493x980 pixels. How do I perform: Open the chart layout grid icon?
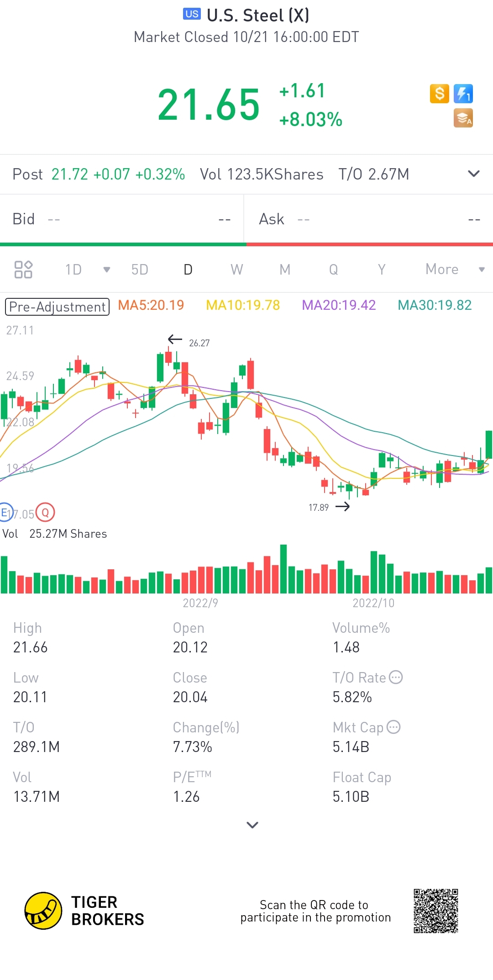point(23,270)
